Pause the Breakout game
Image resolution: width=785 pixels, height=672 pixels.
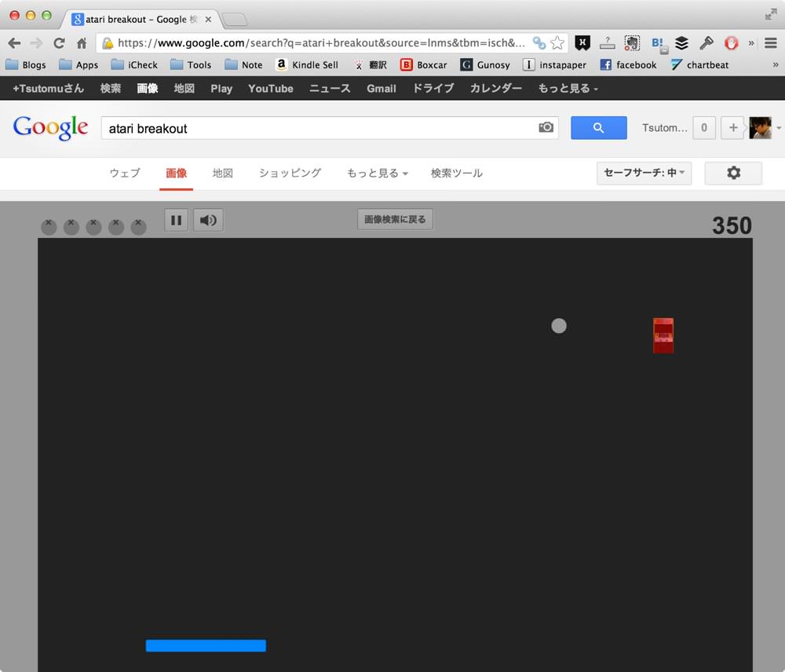[176, 221]
